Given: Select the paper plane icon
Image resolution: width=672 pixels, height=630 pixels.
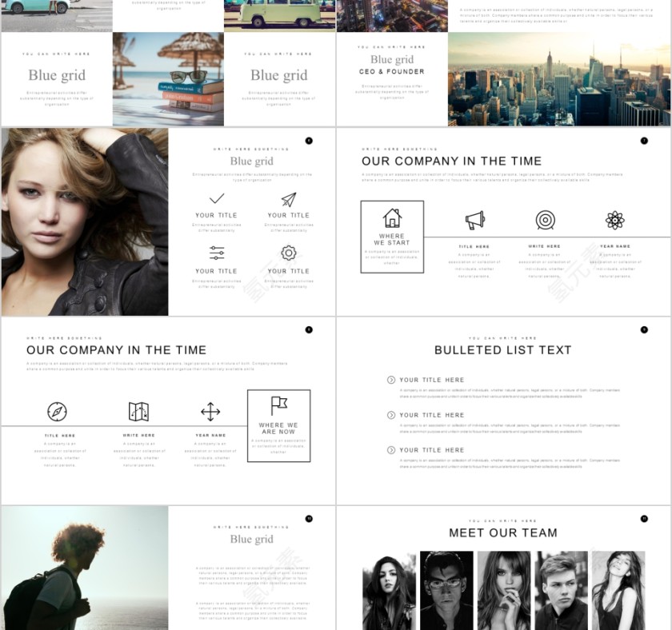Looking at the screenshot, I should coord(289,199).
